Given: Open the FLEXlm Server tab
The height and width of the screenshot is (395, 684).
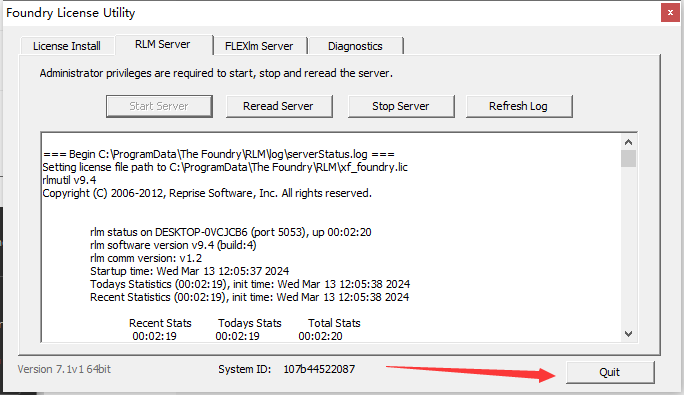Looking at the screenshot, I should click(259, 46).
